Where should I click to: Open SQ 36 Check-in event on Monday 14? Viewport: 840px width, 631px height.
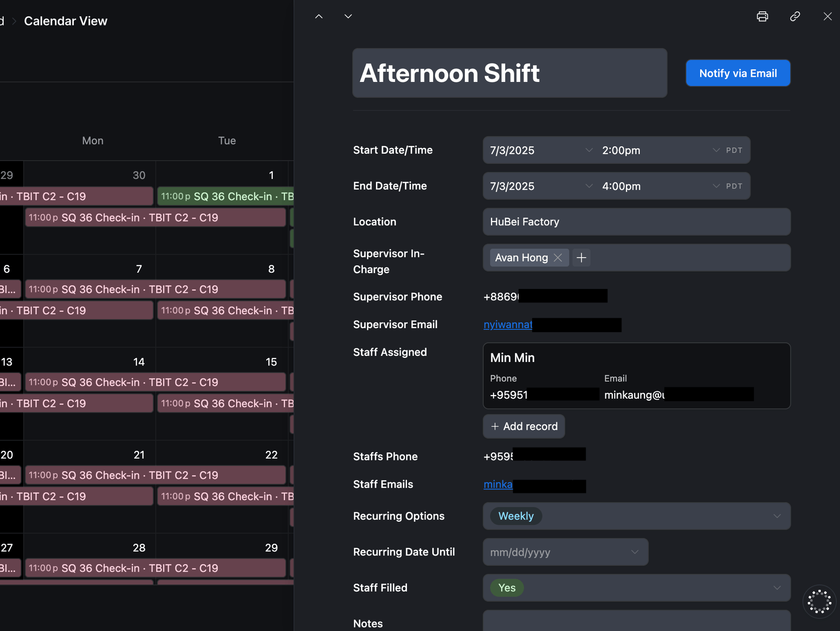155,382
